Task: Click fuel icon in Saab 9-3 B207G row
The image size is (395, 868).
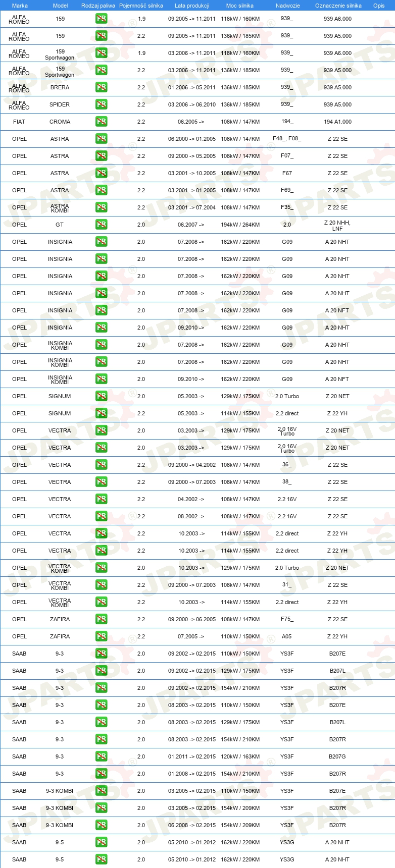Action: coord(101,756)
